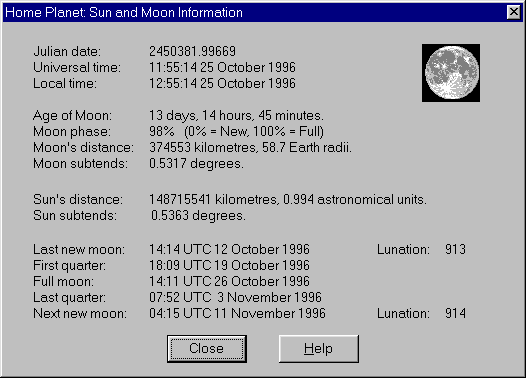Click the Local time value
526x378 pixels.
point(222,84)
